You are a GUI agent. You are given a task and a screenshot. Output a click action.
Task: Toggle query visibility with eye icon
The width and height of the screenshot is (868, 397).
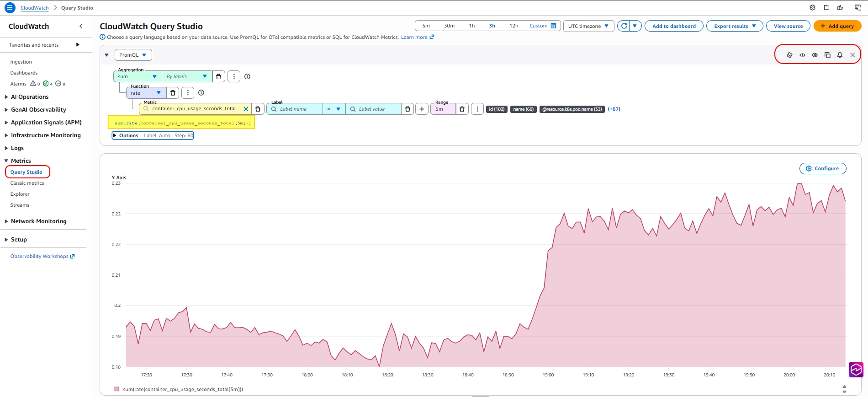click(x=815, y=55)
